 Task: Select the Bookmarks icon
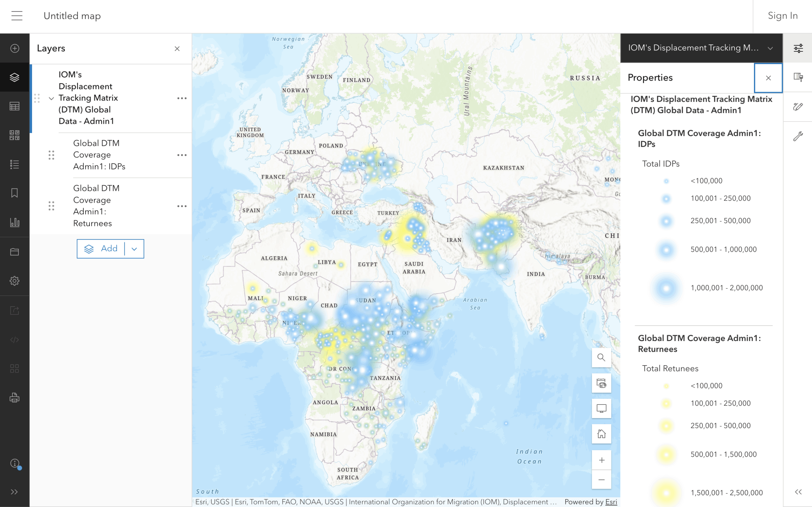pyautogui.click(x=15, y=193)
